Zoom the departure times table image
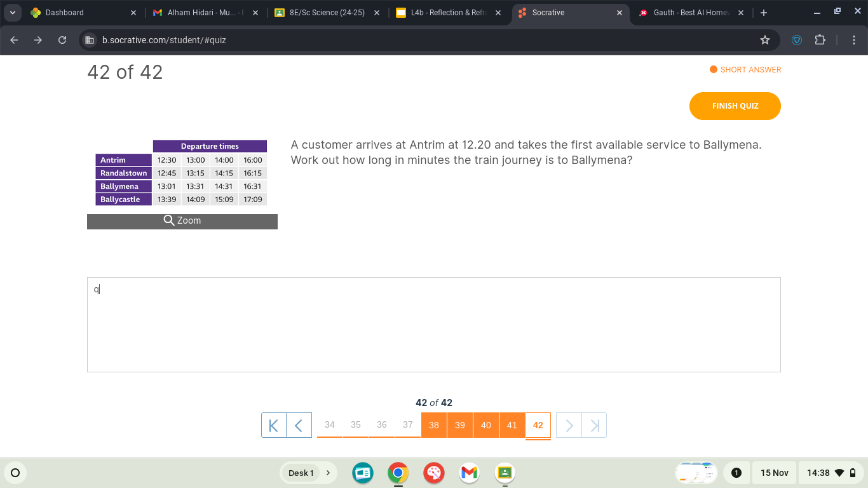868x488 pixels. 182,220
